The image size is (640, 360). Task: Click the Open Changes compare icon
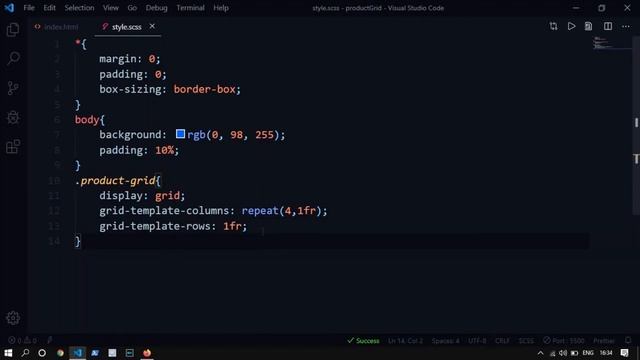(x=553, y=27)
